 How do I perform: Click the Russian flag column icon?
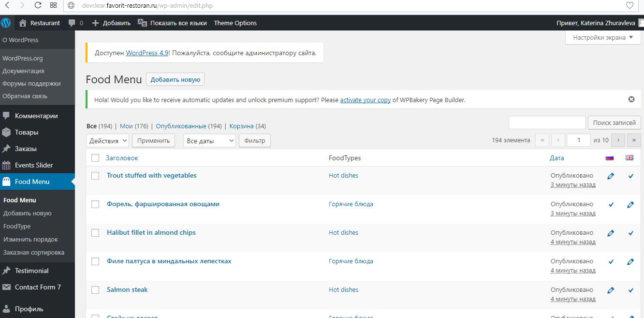point(609,158)
